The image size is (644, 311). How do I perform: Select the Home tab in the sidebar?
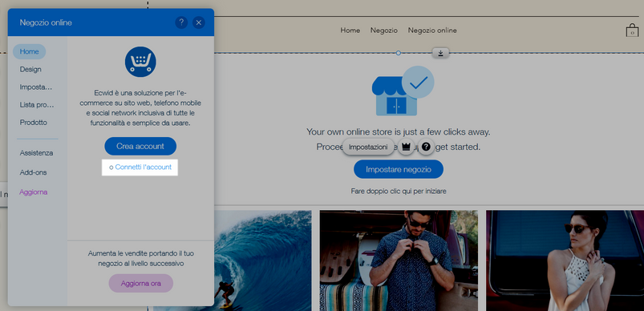29,51
